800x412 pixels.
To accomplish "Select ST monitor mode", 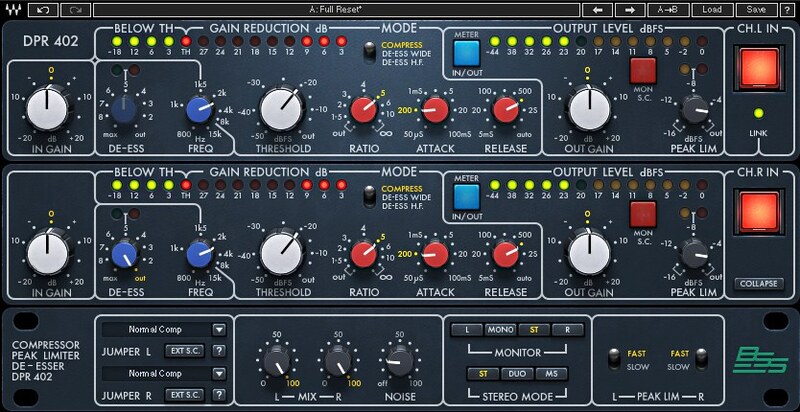I will (534, 330).
